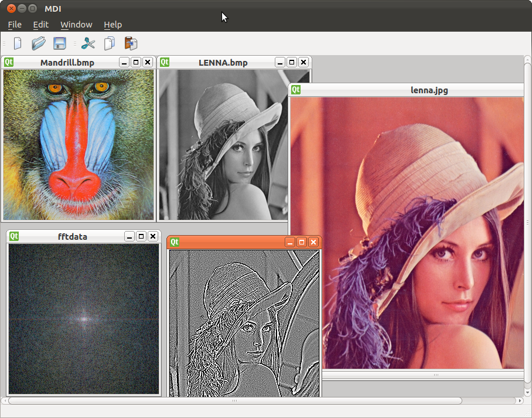Maximize the Mandrill.bmp subwindow
This screenshot has height=418, width=532.
point(136,63)
